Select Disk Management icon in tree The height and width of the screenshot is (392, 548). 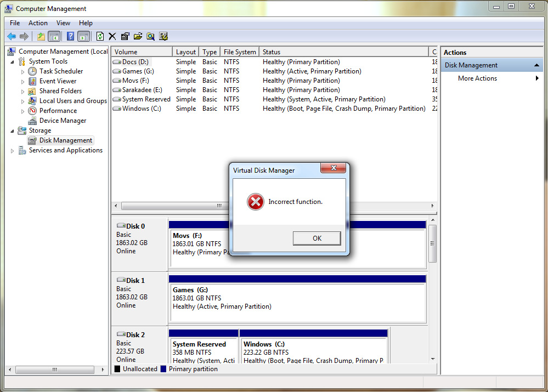(32, 140)
